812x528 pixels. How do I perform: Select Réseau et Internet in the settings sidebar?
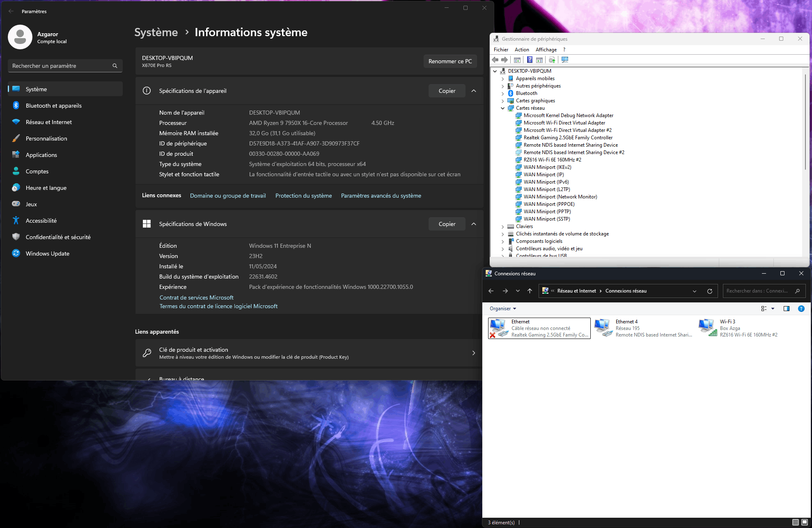(x=65, y=122)
